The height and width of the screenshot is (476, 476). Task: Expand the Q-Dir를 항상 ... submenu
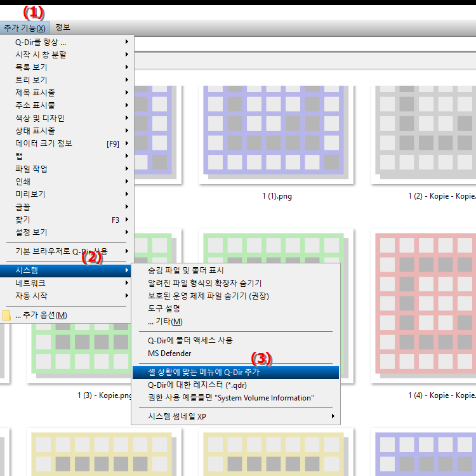click(67, 42)
